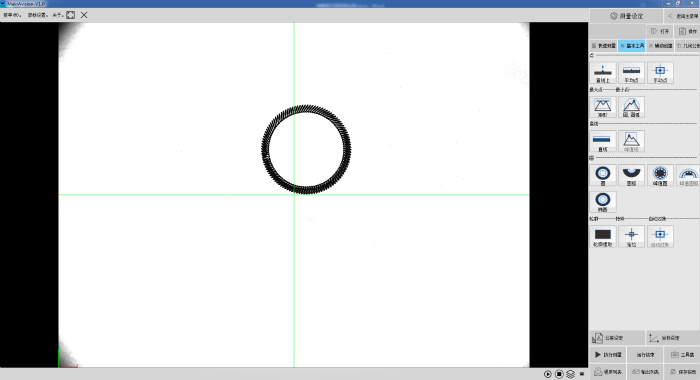This screenshot has width=700, height=380.
Task: Select the arc (half ring) tool
Action: pos(631,175)
